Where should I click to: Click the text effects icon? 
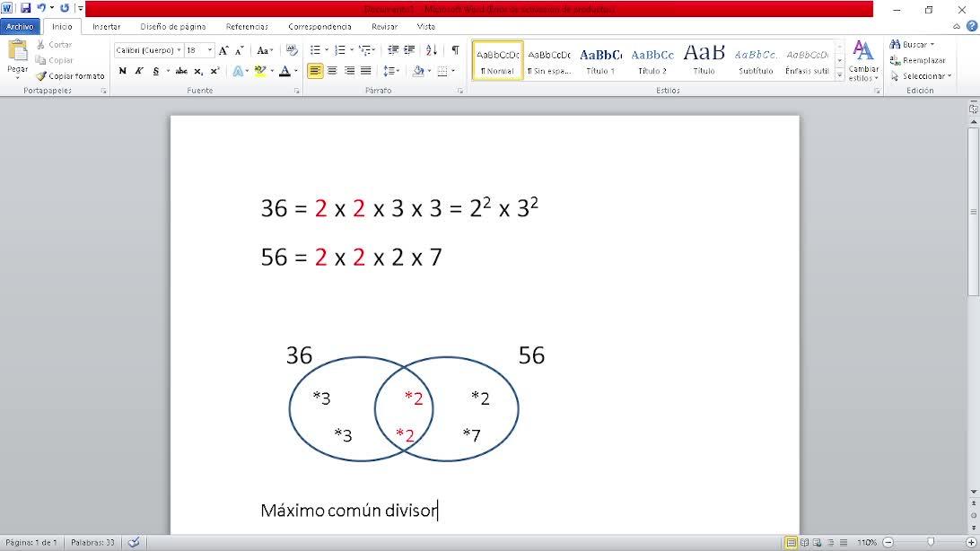pos(238,71)
